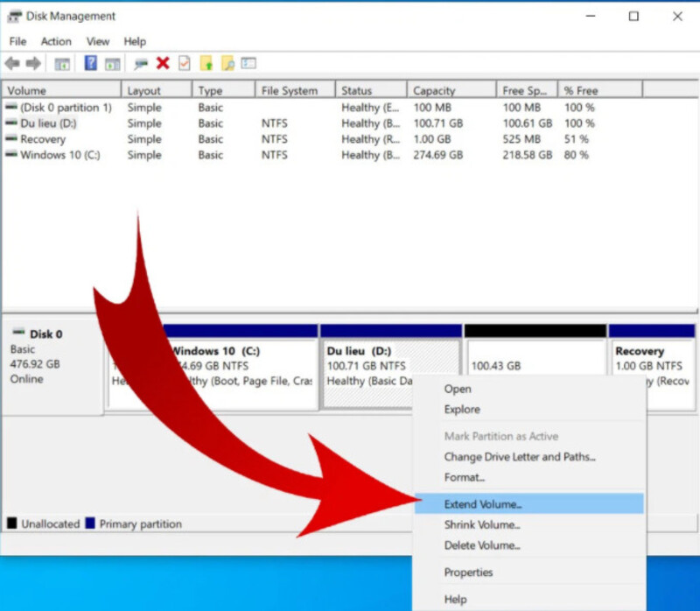Select the Recovery partition block in Disk 0 map
The height and width of the screenshot is (611, 700).
coord(652,366)
